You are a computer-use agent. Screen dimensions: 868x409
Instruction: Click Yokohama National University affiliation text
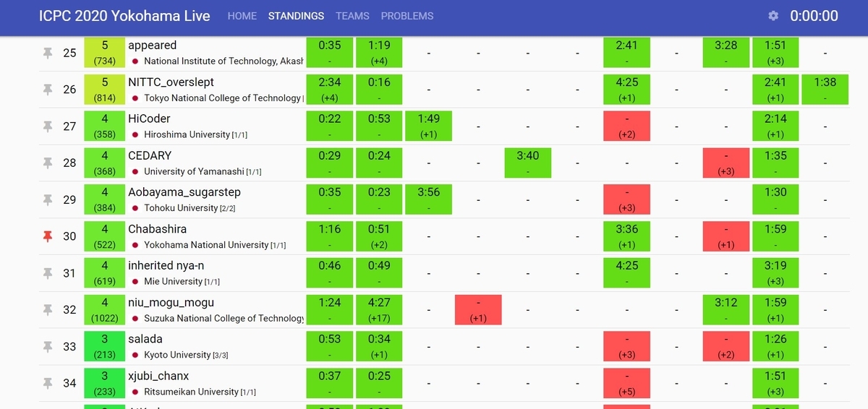pos(206,246)
